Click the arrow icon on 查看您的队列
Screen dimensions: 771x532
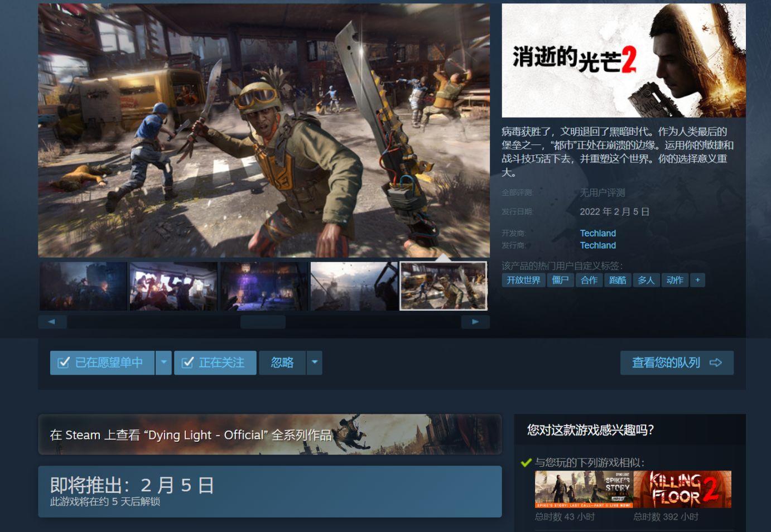[x=715, y=363]
